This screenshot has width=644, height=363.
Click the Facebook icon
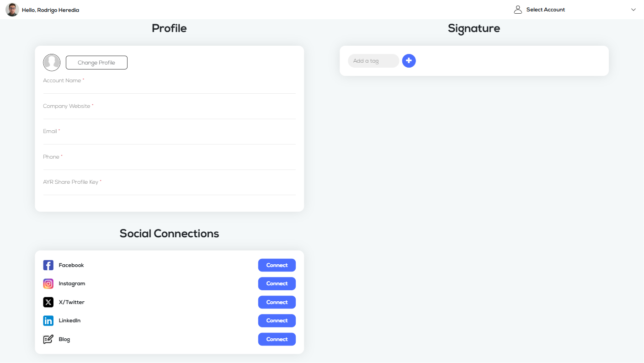point(48,265)
